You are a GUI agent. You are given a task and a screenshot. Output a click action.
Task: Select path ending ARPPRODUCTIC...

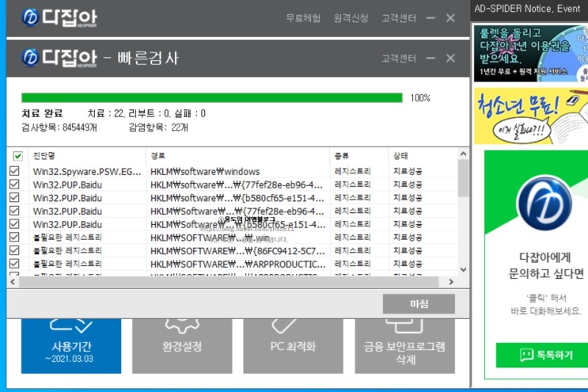pos(237,264)
